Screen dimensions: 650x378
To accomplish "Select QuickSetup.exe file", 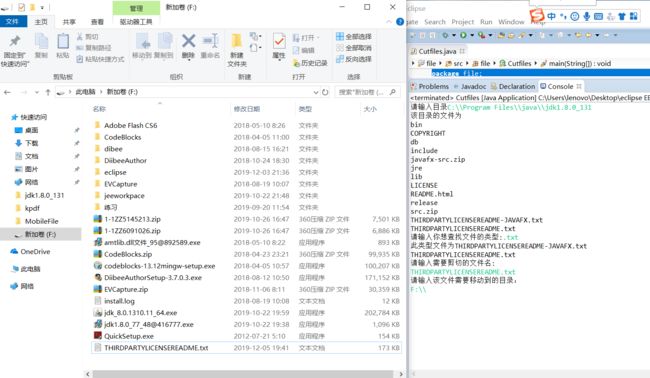I will click(246, 336).
